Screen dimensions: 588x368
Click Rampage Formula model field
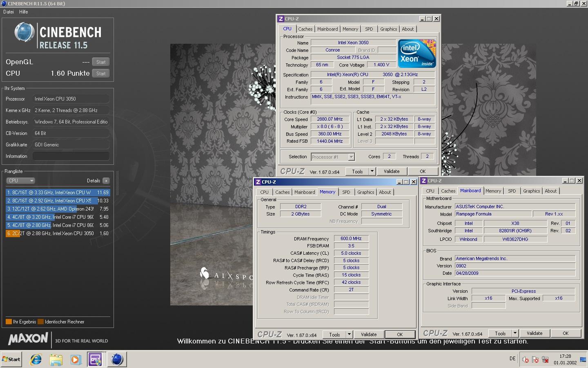[x=494, y=214]
